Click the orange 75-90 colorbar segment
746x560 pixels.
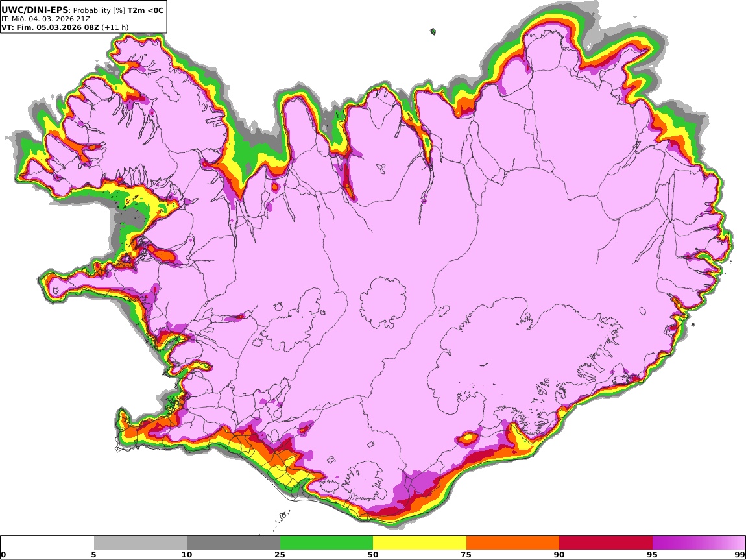(x=512, y=542)
